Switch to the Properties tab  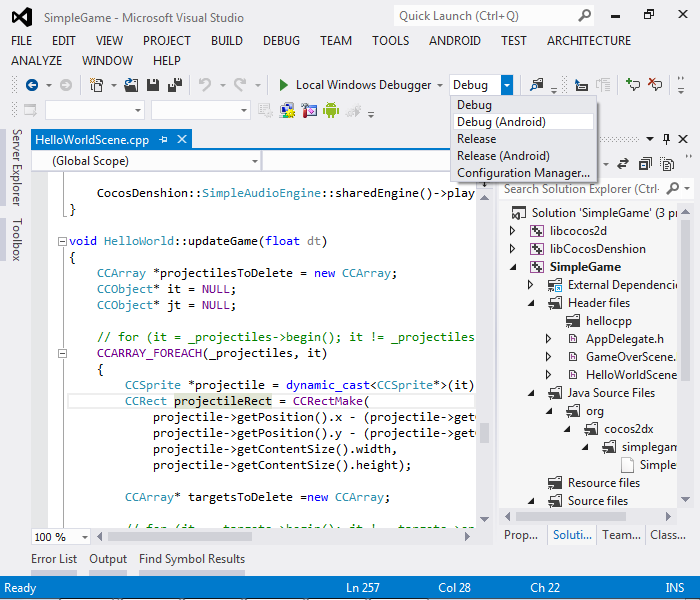click(521, 535)
